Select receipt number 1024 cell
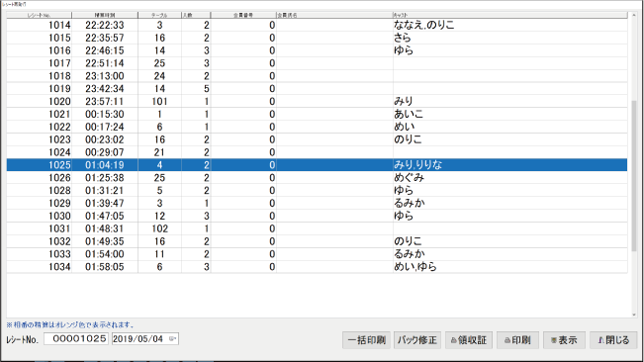644x362 pixels. pos(39,152)
